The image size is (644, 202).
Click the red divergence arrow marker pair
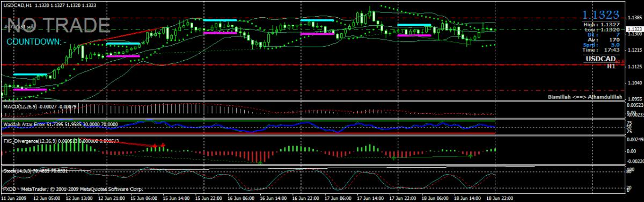click(159, 145)
